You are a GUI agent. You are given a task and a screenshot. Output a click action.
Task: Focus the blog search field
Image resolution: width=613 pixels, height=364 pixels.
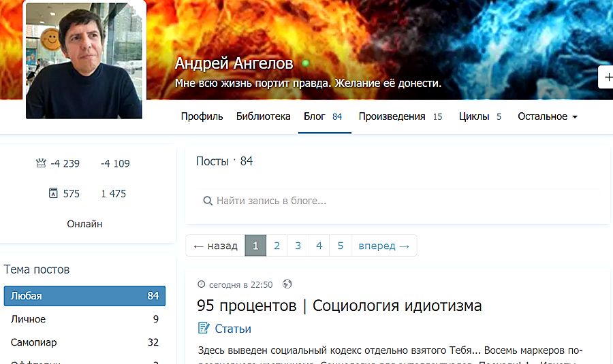pyautogui.click(x=398, y=201)
